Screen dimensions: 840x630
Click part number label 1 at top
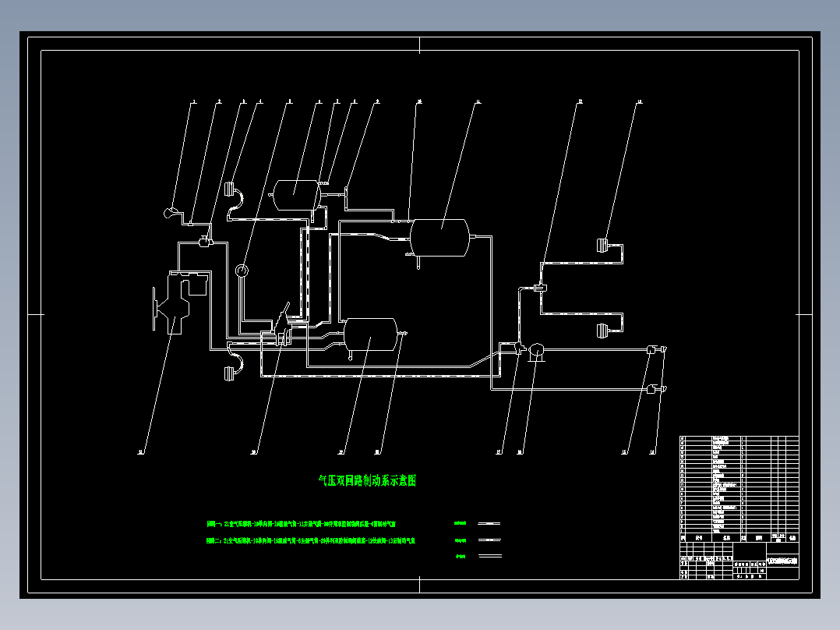(x=195, y=101)
